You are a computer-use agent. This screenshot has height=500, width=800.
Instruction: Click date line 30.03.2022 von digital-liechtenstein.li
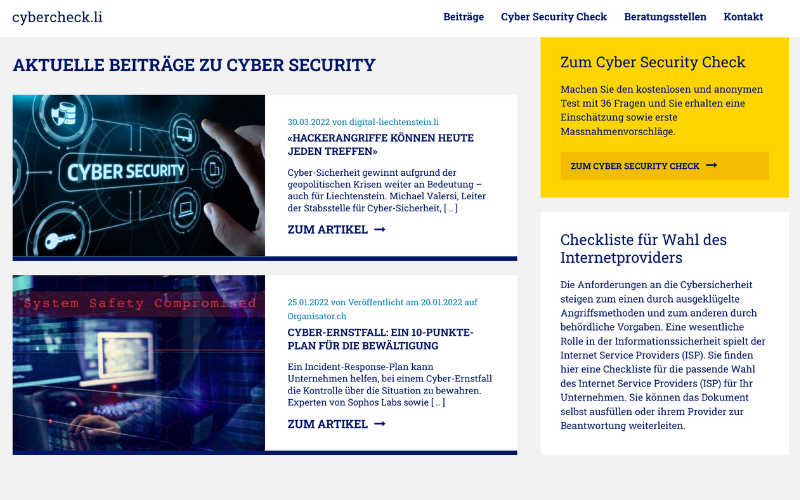[363, 122]
